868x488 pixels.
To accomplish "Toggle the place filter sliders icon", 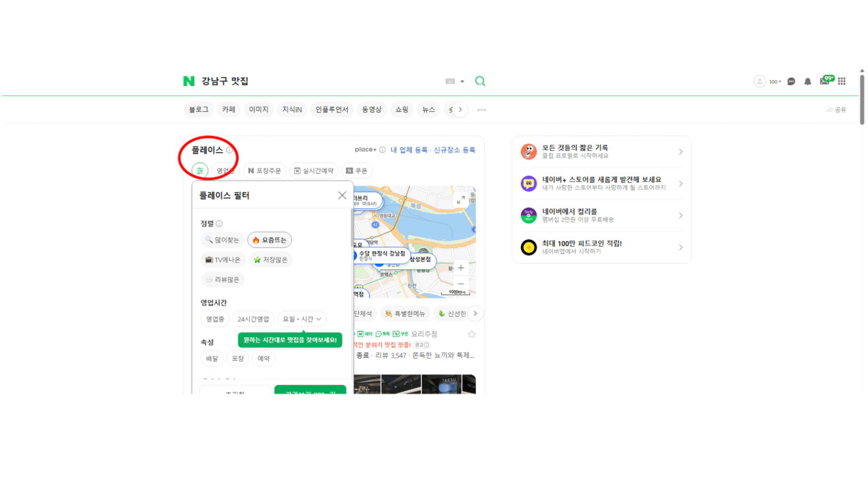I will [200, 171].
